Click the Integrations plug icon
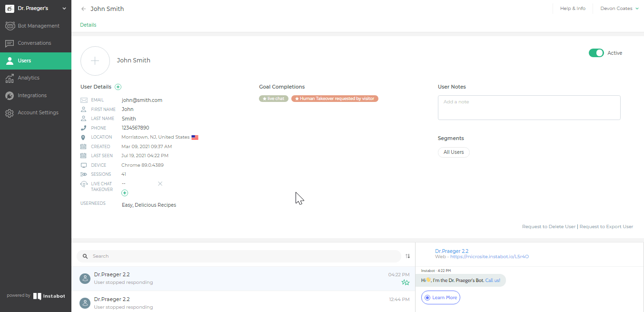Screen dimensions: 644x312 pos(10,96)
